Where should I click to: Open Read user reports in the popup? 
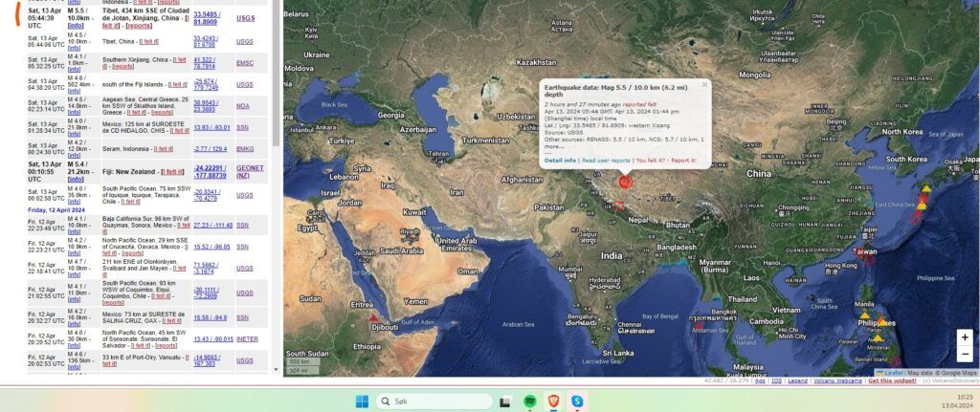click(x=606, y=161)
